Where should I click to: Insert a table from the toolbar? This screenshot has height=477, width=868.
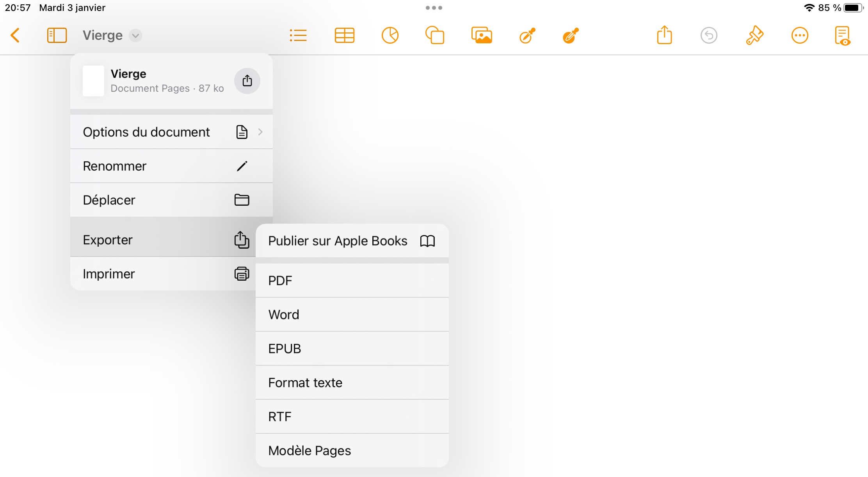pos(344,36)
